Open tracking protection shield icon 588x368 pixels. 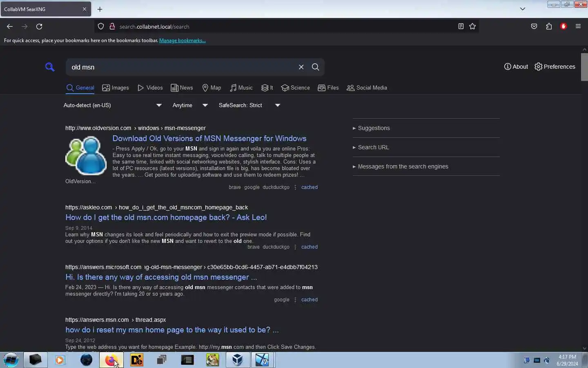tap(101, 27)
